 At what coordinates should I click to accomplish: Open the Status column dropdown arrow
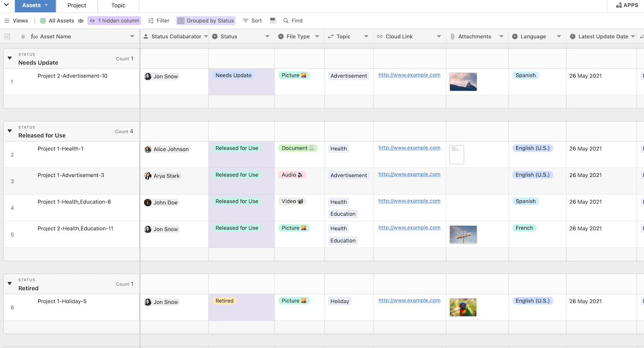(x=267, y=37)
